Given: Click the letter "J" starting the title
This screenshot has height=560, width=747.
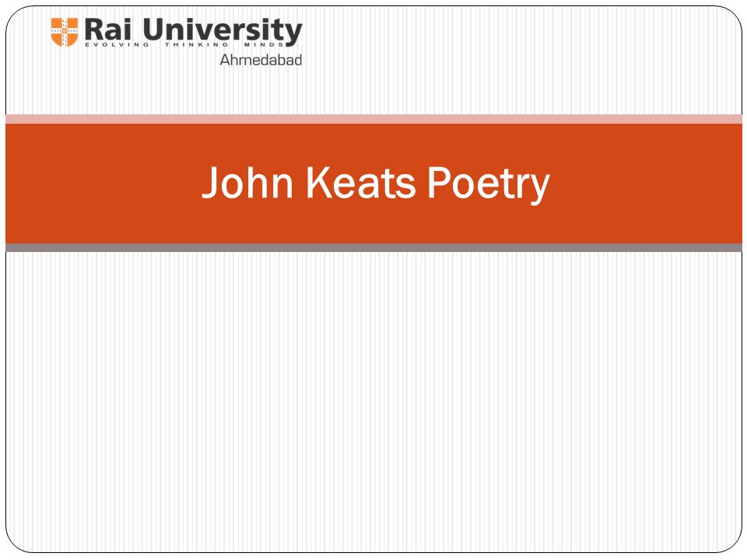Looking at the screenshot, I should point(210,183).
